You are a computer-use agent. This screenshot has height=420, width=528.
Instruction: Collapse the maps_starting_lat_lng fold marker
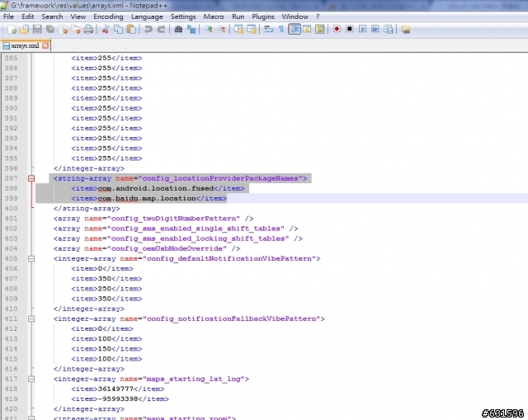[31, 379]
